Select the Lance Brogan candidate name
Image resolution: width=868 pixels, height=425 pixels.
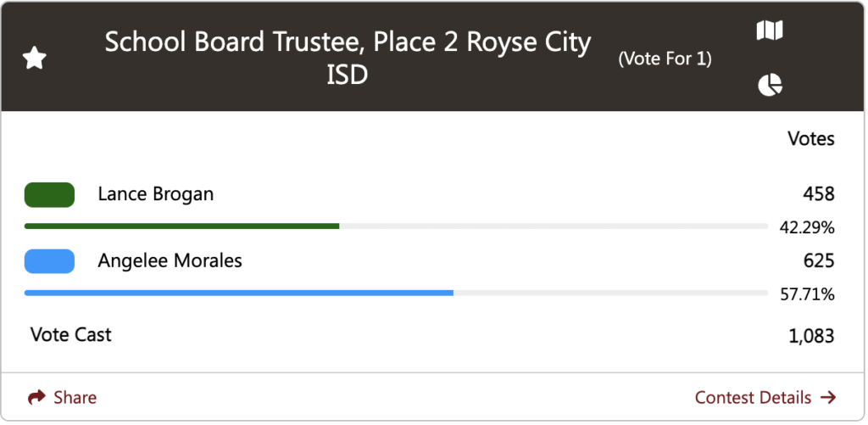coord(156,194)
